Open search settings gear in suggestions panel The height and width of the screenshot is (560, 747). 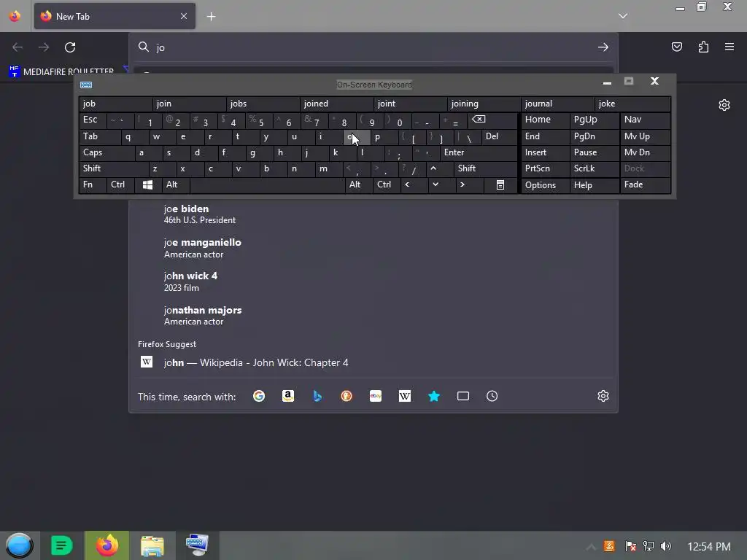(x=603, y=396)
